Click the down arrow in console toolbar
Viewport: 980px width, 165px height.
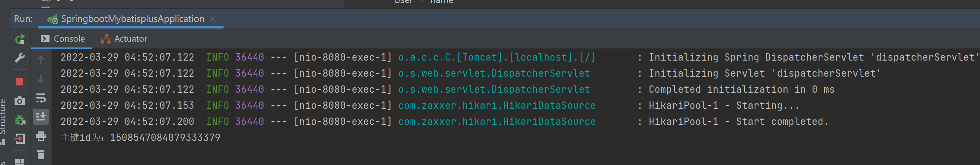point(41,79)
